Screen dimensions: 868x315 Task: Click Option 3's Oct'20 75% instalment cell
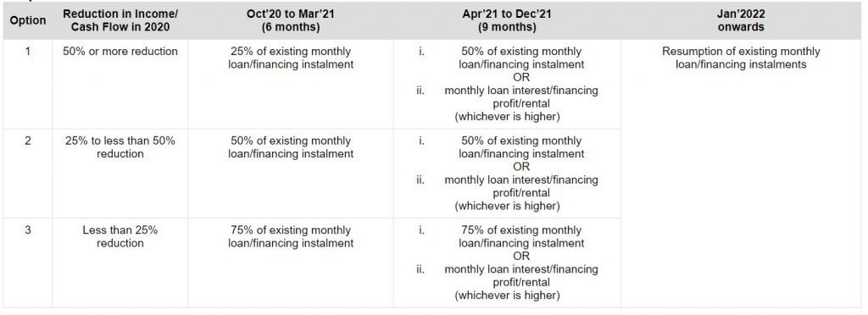(x=291, y=262)
